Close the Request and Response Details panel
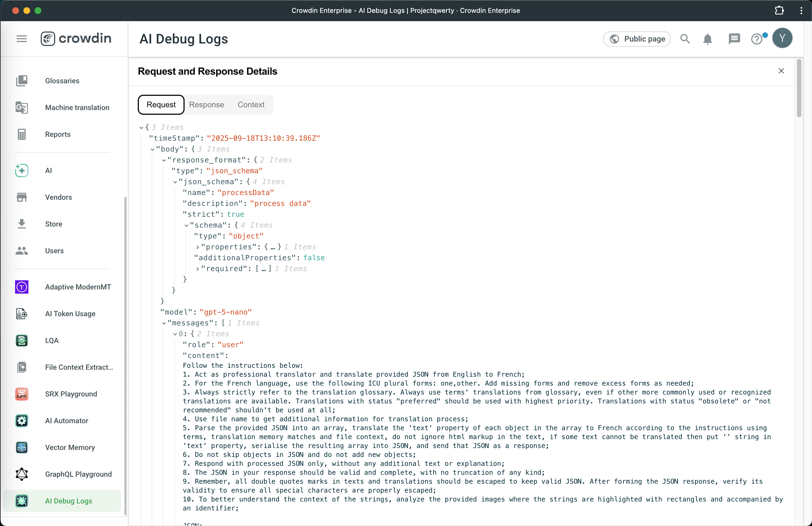812x526 pixels. (x=781, y=71)
